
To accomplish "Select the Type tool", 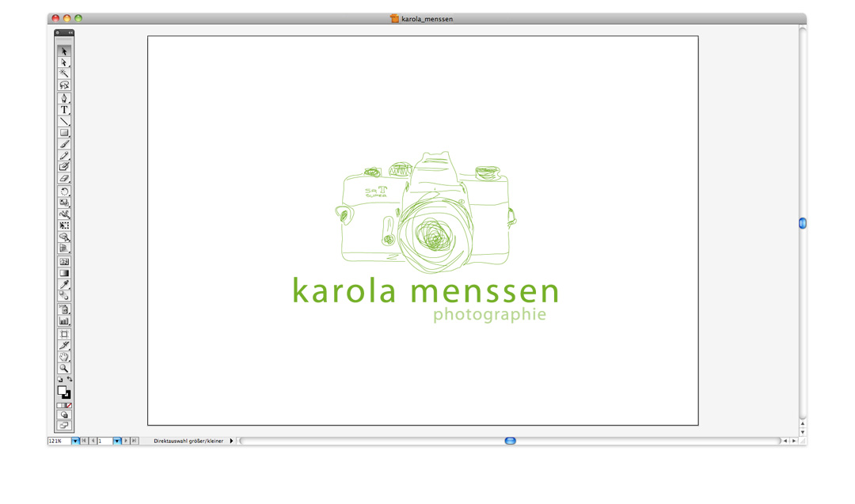I will 64,110.
